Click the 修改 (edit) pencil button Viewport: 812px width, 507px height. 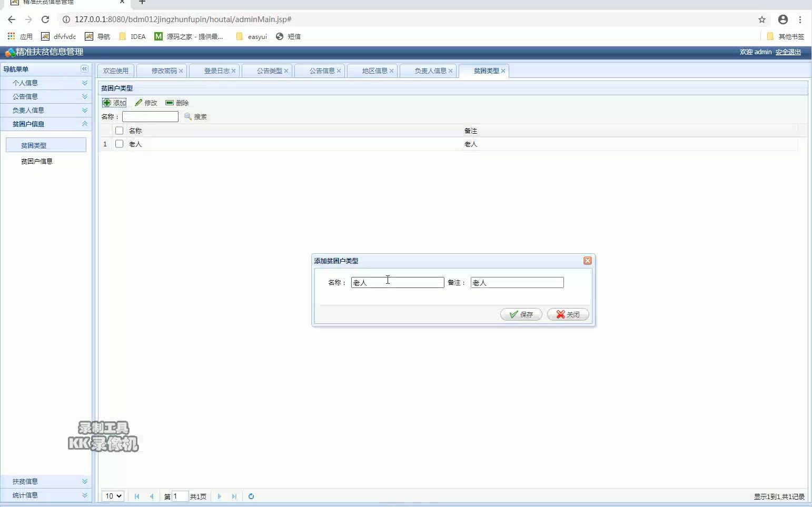point(146,103)
